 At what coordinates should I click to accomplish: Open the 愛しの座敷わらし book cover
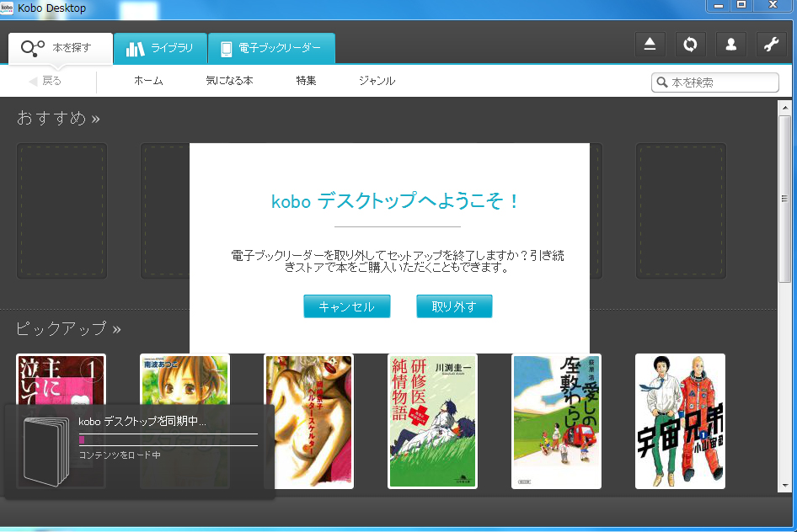click(x=556, y=422)
